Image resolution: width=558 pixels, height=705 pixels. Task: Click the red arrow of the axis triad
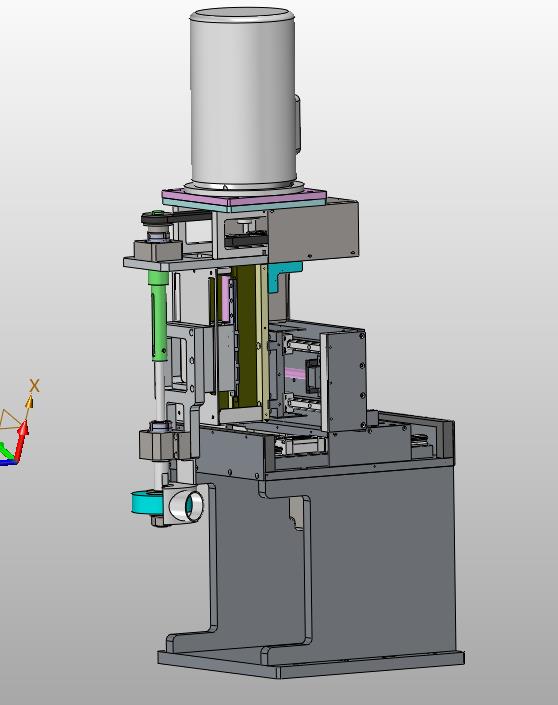pyautogui.click(x=22, y=439)
